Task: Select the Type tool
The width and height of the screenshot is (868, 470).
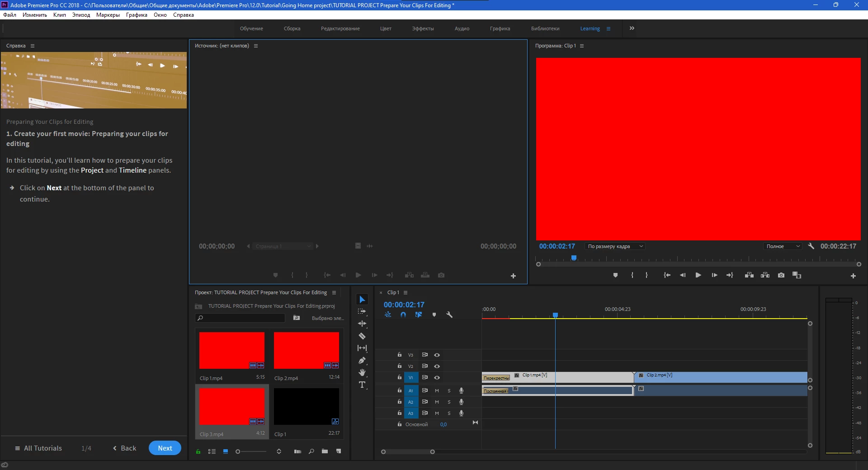Action: click(362, 385)
